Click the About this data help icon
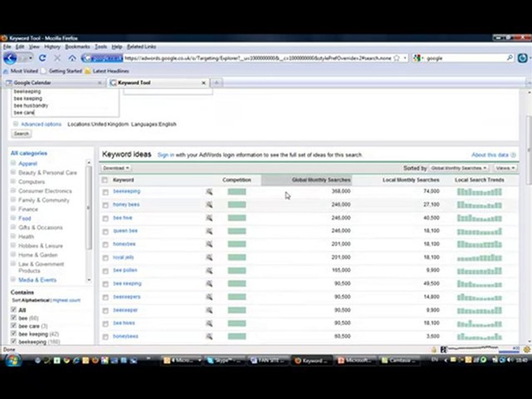The height and width of the screenshot is (399, 532). pos(513,155)
